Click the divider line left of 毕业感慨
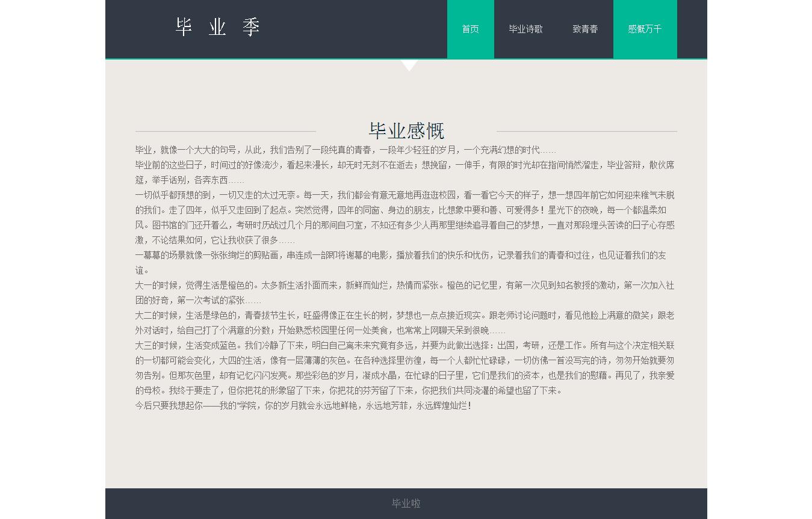This screenshot has width=812, height=519. pos(226,131)
